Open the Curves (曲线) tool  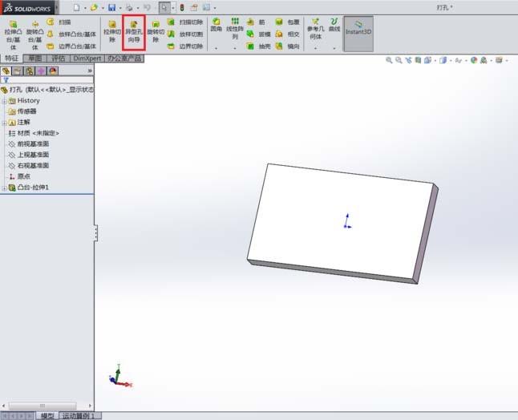(334, 25)
